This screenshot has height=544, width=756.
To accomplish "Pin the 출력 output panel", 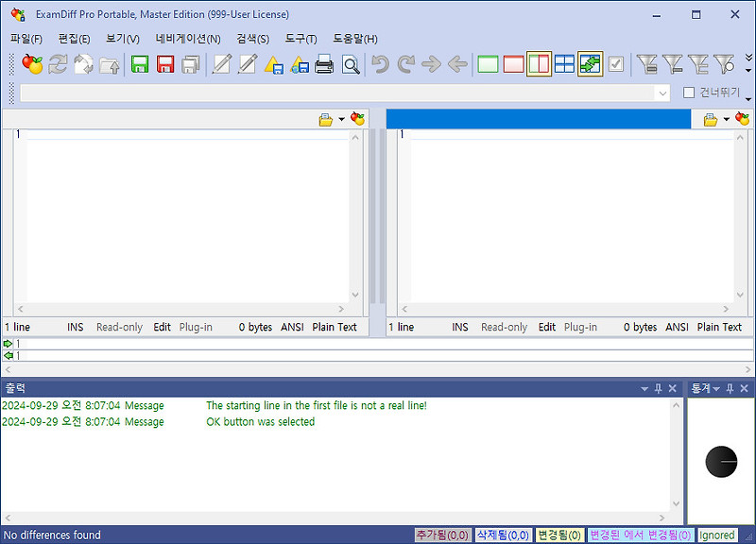I will [x=658, y=388].
